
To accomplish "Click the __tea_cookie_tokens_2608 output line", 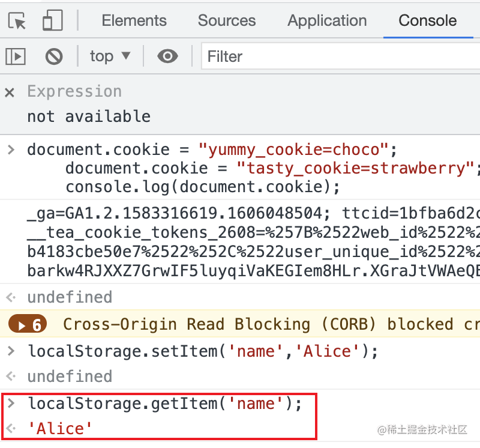I will [253, 232].
